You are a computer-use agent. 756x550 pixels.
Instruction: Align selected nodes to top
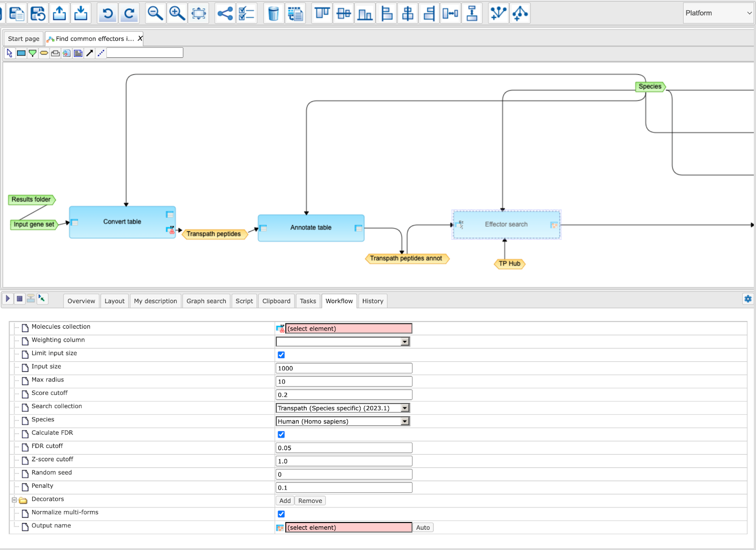[322, 13]
